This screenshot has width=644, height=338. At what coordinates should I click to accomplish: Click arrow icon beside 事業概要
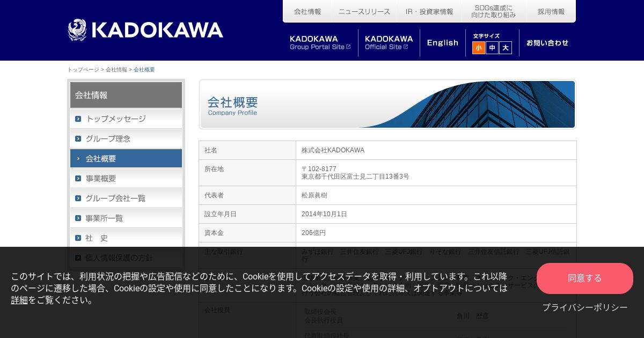[78, 178]
